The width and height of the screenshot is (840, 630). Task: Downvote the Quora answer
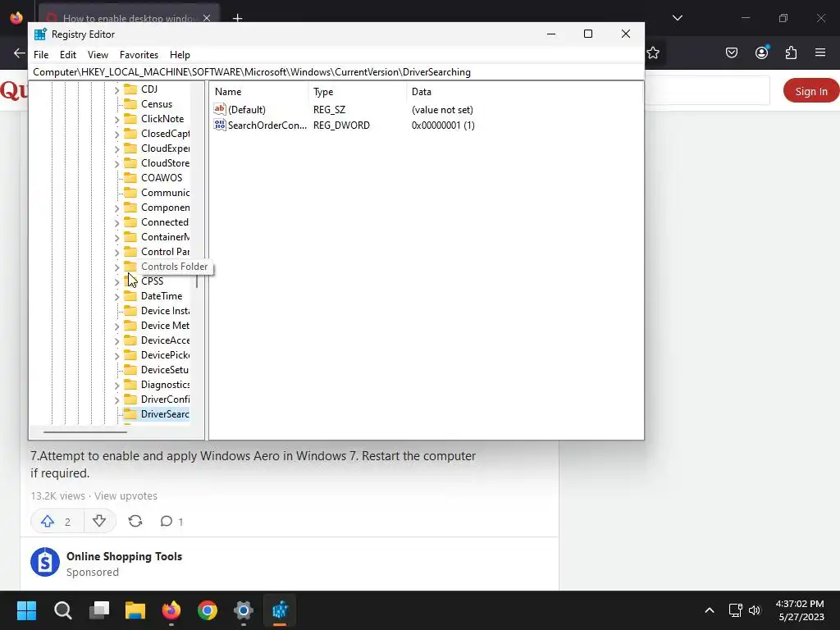tap(99, 521)
